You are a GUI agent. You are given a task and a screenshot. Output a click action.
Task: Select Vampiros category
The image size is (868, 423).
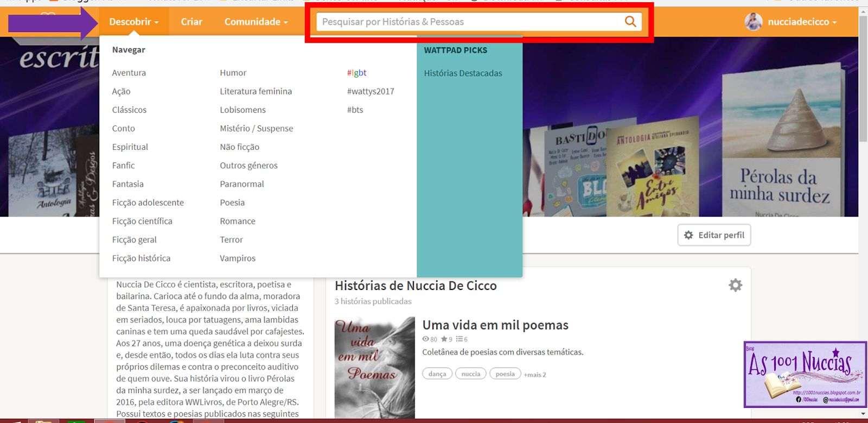237,258
